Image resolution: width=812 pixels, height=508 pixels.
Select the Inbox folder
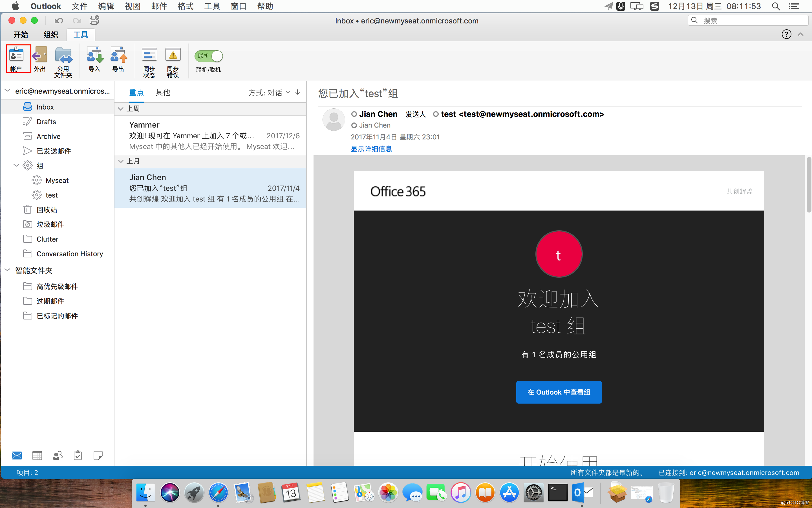point(58,107)
